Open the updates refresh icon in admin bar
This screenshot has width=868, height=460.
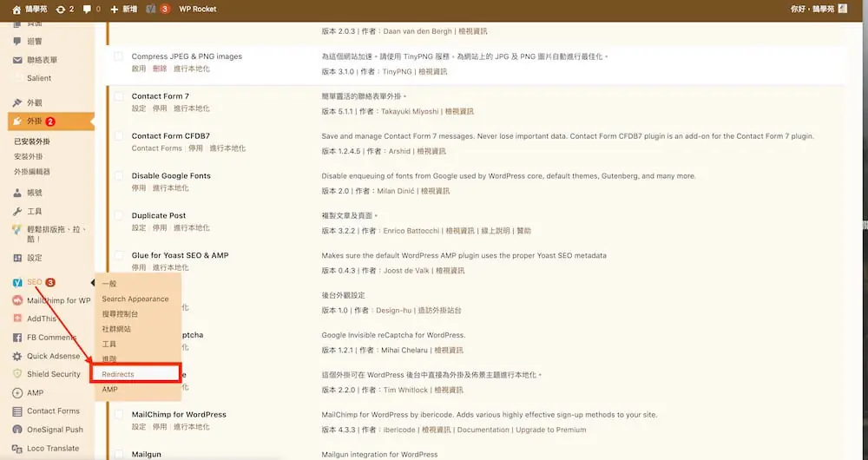(61, 10)
